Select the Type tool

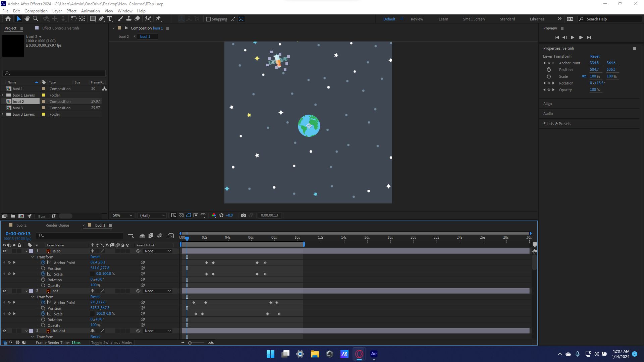tap(110, 19)
